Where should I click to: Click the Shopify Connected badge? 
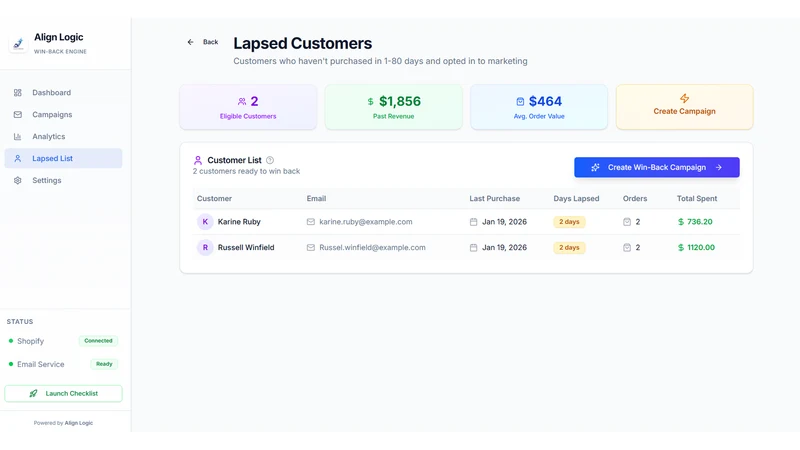98,341
